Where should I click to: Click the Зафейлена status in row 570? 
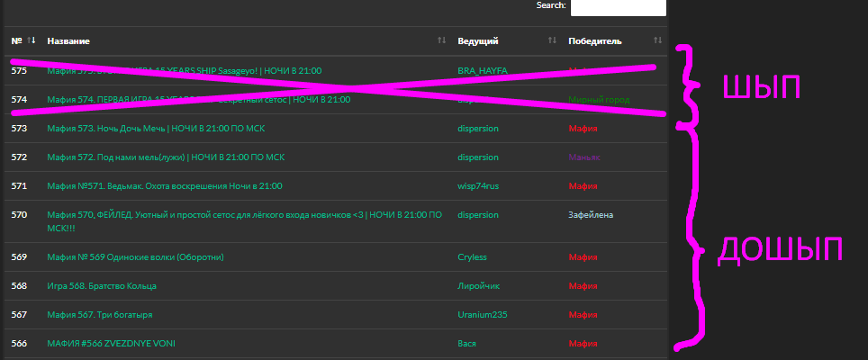pos(590,215)
